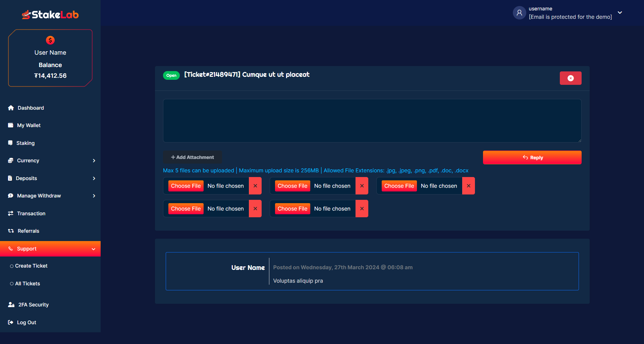Open the account dropdown next to username
This screenshot has width=644, height=344.
[x=620, y=12]
